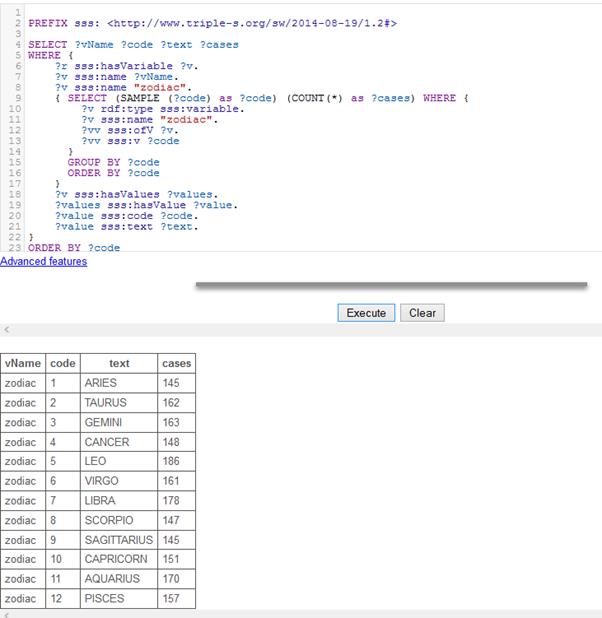Viewport: 602px width, 618px height.
Task: Click the '?value sss:text ?text.' line
Action: point(127,227)
